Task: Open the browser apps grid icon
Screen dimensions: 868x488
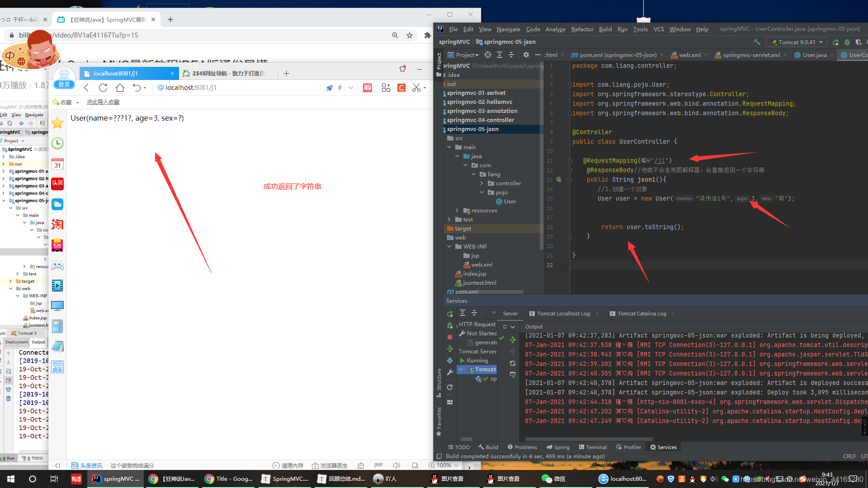Action: (x=386, y=88)
